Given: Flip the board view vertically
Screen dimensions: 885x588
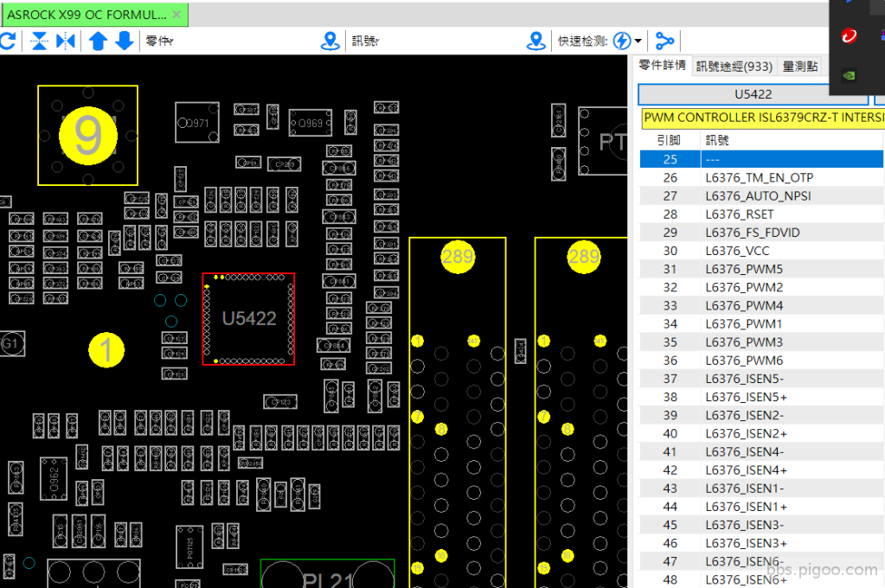Looking at the screenshot, I should (39, 41).
